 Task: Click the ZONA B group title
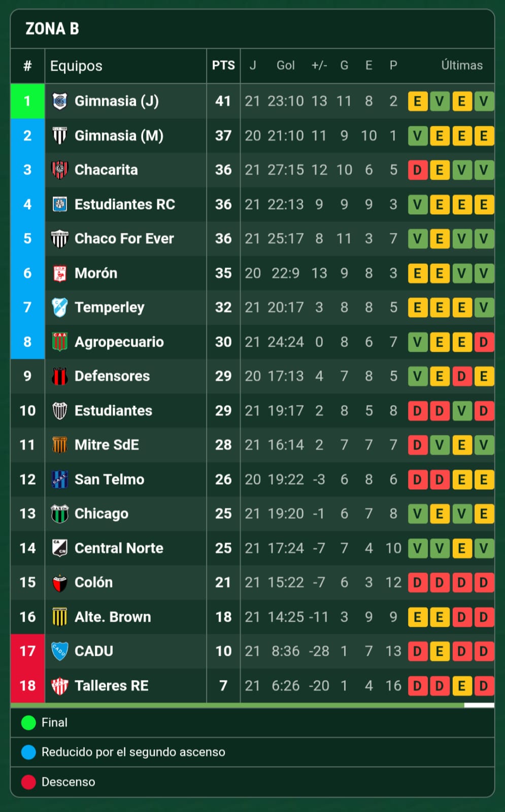(x=52, y=29)
